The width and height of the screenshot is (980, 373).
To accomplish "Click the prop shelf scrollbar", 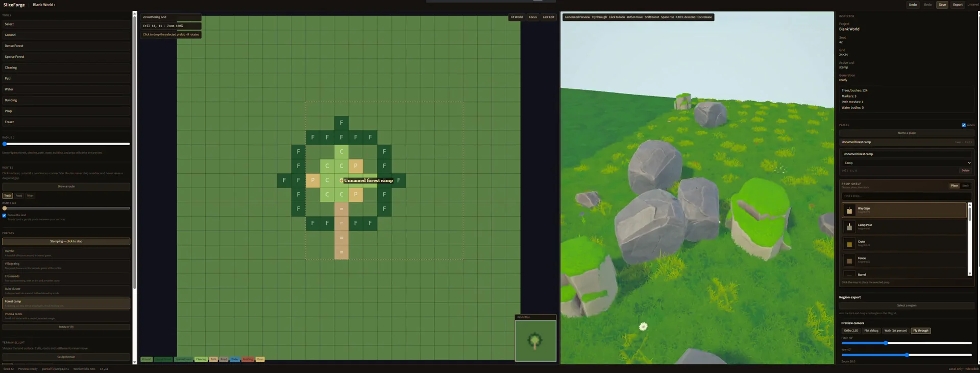I will click(x=970, y=239).
